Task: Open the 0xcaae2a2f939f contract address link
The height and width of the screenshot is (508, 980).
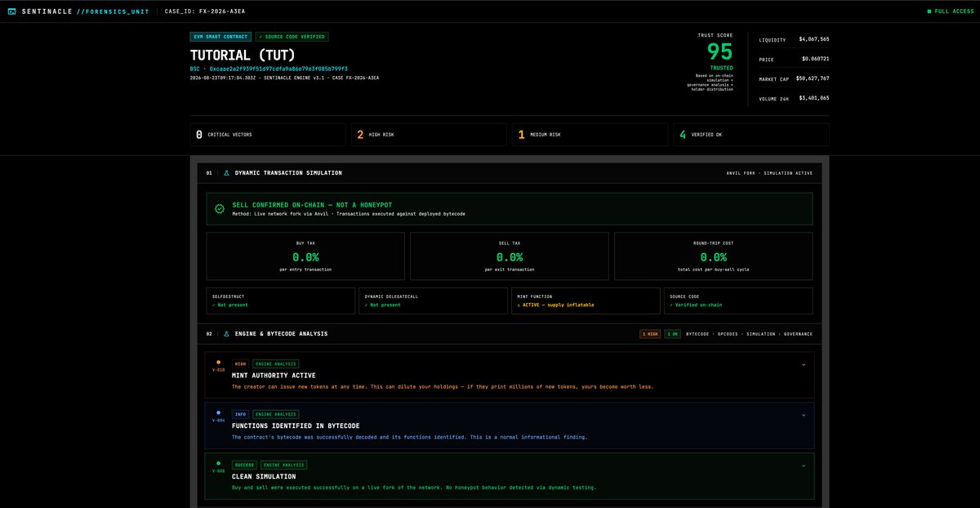Action: tap(278, 69)
